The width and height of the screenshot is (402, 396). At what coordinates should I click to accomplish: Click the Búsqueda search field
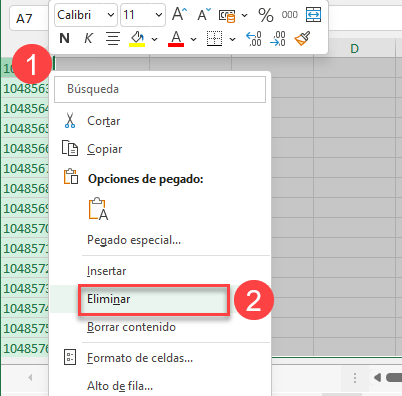[160, 89]
